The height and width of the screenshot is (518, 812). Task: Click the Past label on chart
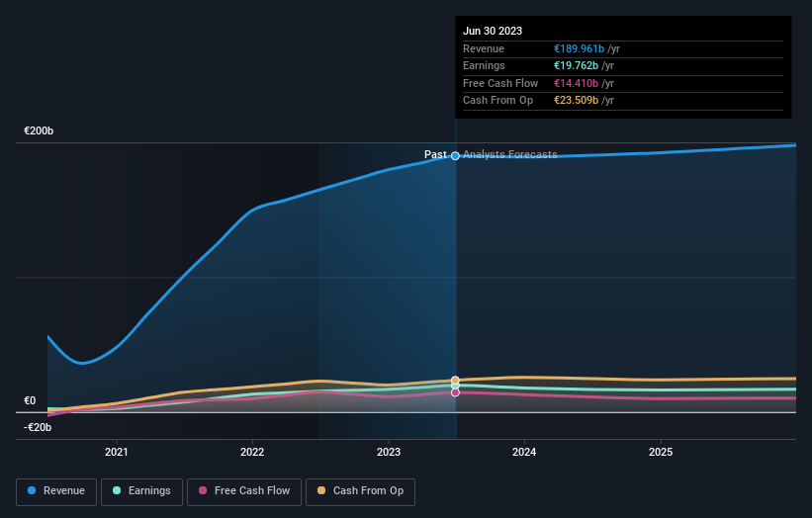pos(435,154)
